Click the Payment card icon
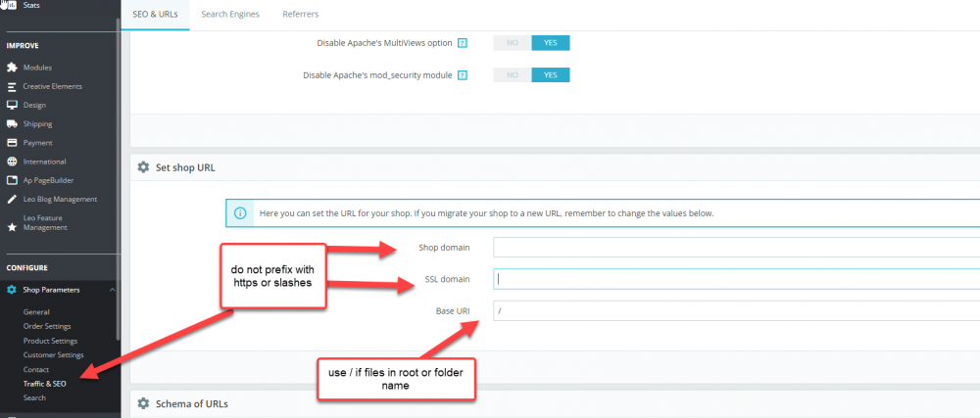This screenshot has width=980, height=418. [x=11, y=143]
